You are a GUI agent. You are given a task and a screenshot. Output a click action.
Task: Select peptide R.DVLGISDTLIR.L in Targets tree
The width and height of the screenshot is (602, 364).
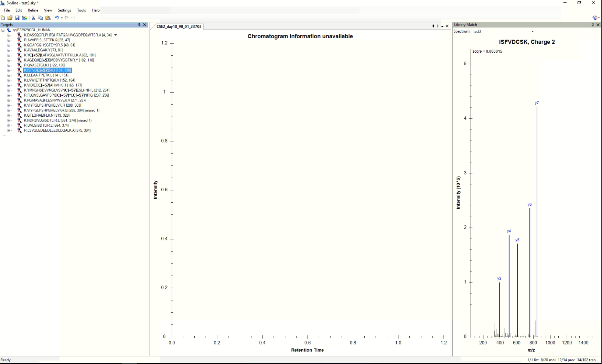tap(46, 126)
